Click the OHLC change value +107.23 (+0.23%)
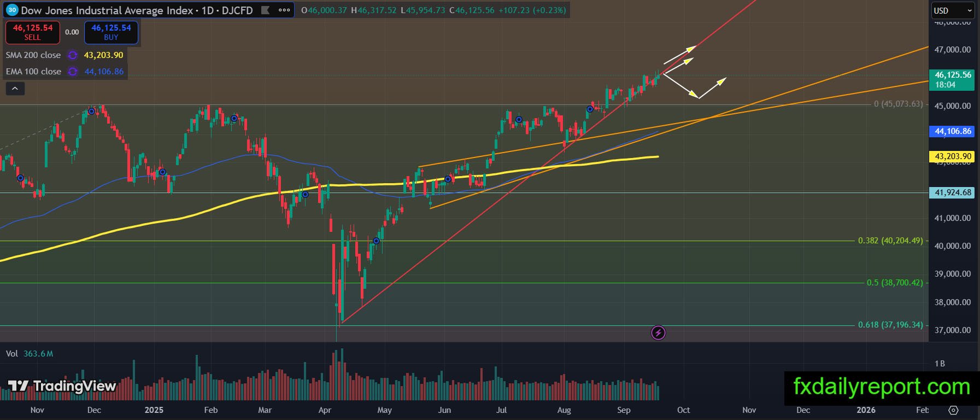 (x=532, y=10)
